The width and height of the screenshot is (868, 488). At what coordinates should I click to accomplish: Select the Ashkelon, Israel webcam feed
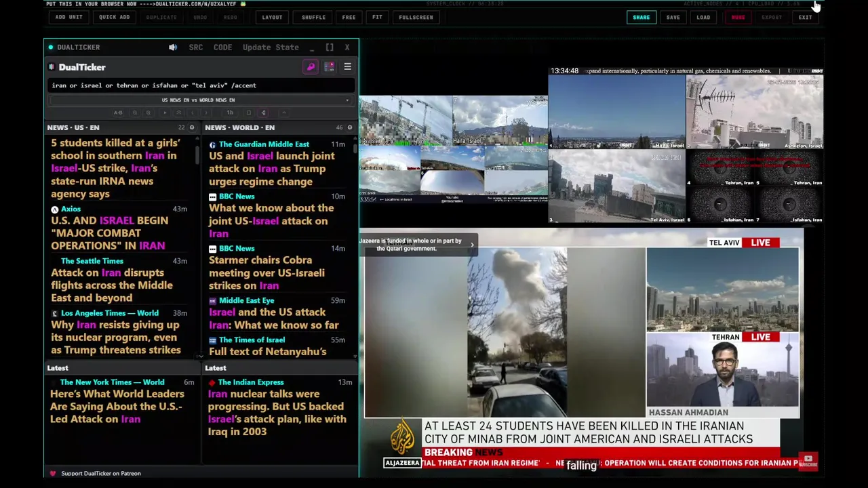point(755,112)
